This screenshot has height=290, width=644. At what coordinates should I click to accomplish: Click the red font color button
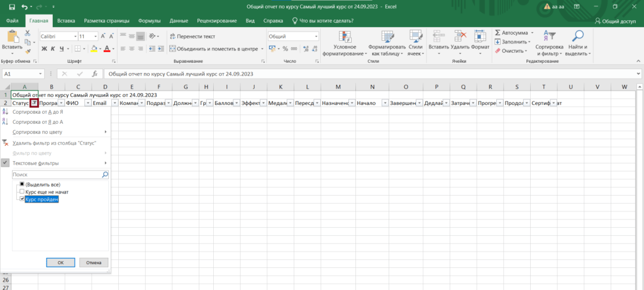click(107, 49)
